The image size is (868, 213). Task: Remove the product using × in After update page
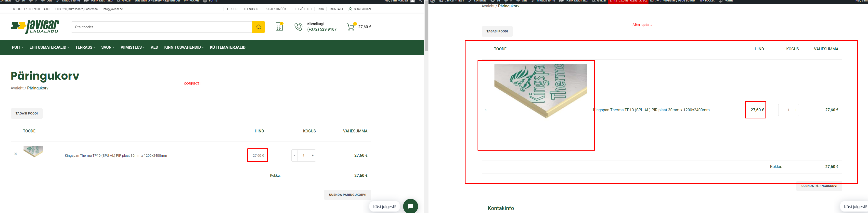(x=486, y=110)
